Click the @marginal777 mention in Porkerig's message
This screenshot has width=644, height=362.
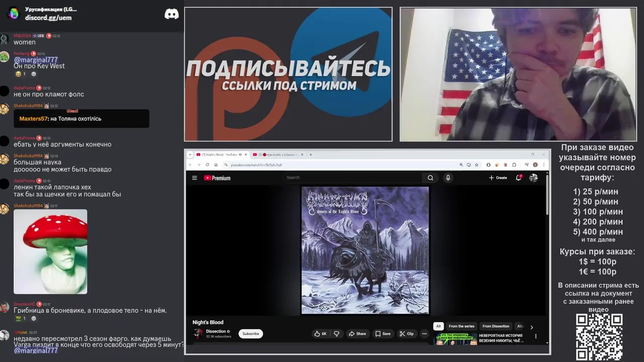pos(36,60)
